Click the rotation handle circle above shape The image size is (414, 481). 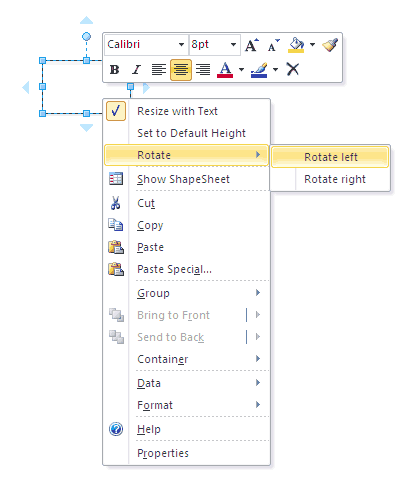pyautogui.click(x=86, y=36)
